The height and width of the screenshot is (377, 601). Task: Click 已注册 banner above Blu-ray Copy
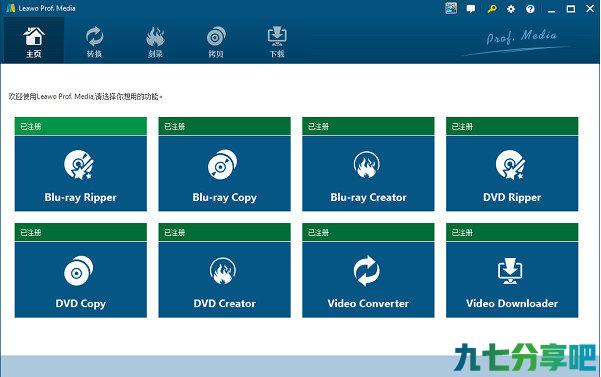[225, 126]
